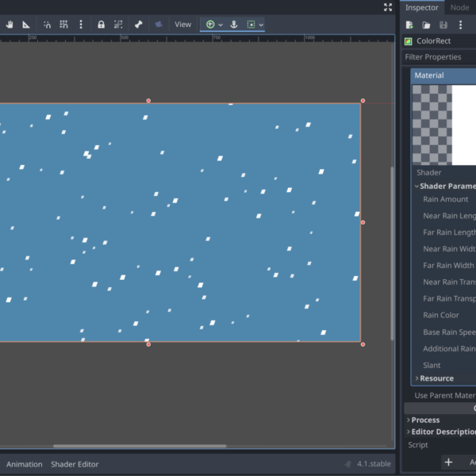Image resolution: width=476 pixels, height=476 pixels.
Task: Click the Far Rain Transparency parameter
Action: (449, 299)
